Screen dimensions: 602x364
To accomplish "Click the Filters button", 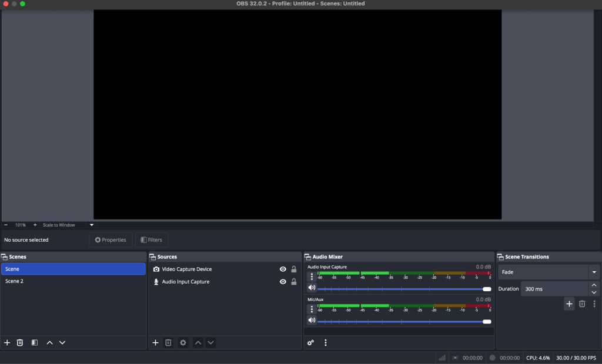I will pos(152,240).
